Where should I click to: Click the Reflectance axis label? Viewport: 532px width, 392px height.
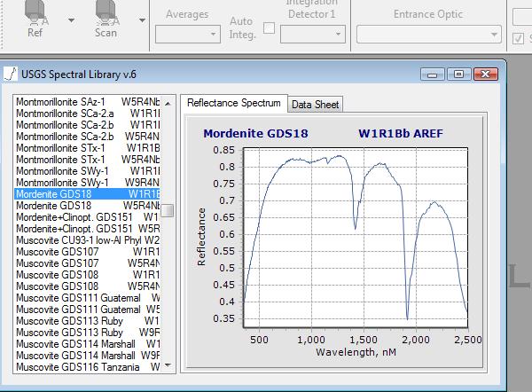(201, 237)
